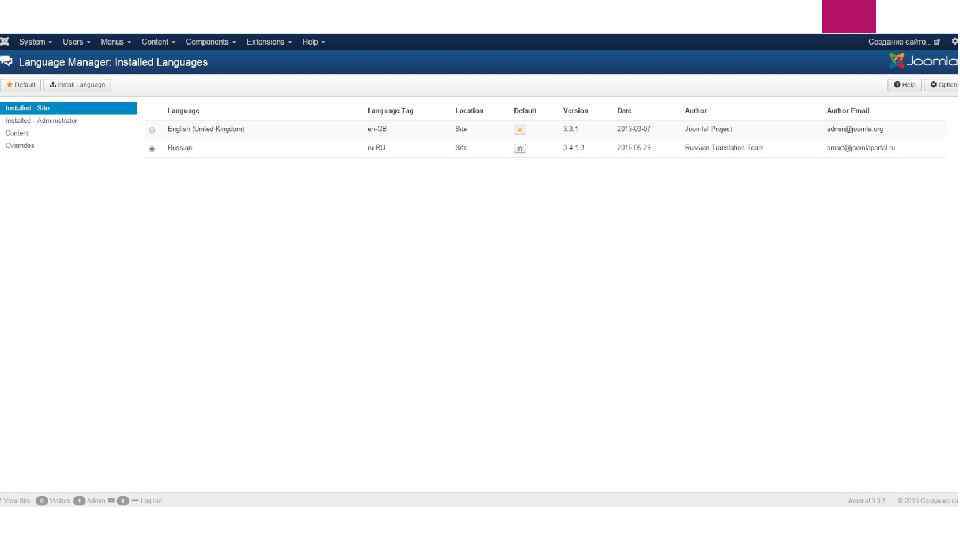The height and width of the screenshot is (540, 960).
Task: Switch to Installed - Administrator sidebar item
Action: (x=42, y=121)
